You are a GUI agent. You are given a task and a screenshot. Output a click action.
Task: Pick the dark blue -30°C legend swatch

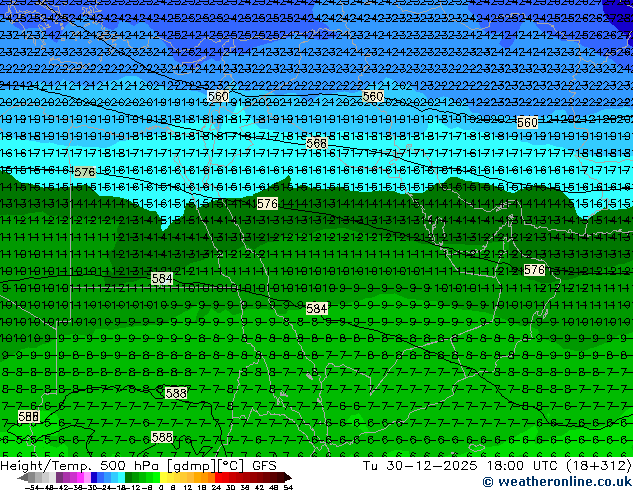[94, 477]
